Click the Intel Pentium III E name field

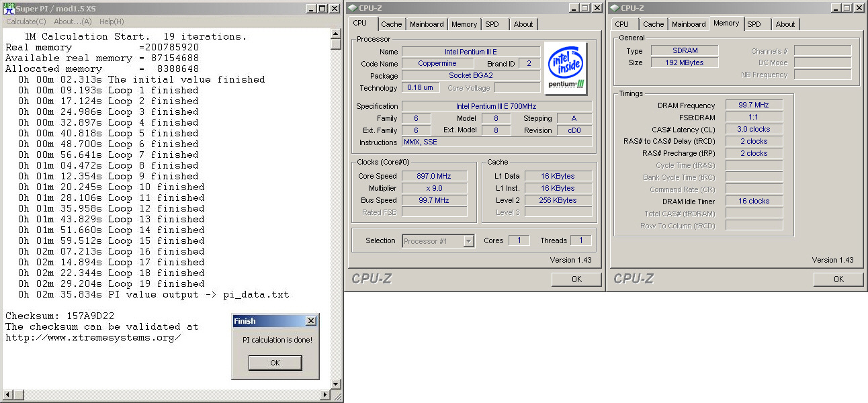tap(471, 52)
